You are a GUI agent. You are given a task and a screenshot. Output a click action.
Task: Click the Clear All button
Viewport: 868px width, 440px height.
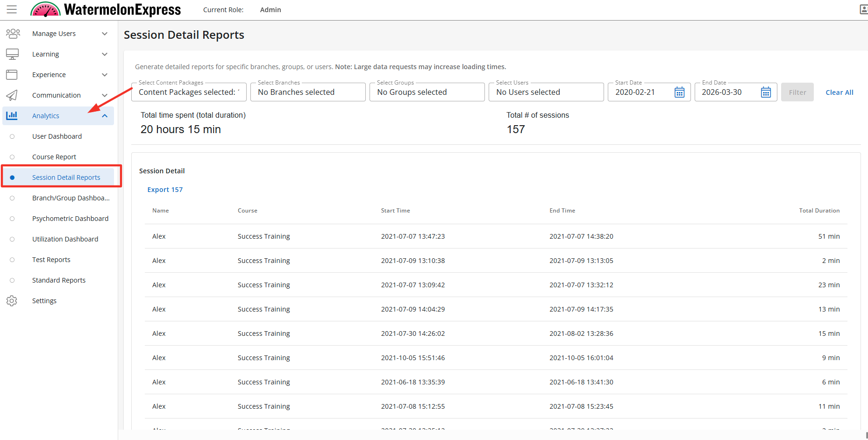coord(839,92)
